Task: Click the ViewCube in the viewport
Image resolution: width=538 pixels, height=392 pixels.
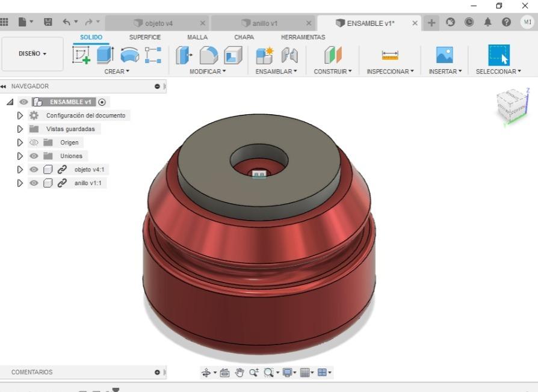Action: pos(512,105)
